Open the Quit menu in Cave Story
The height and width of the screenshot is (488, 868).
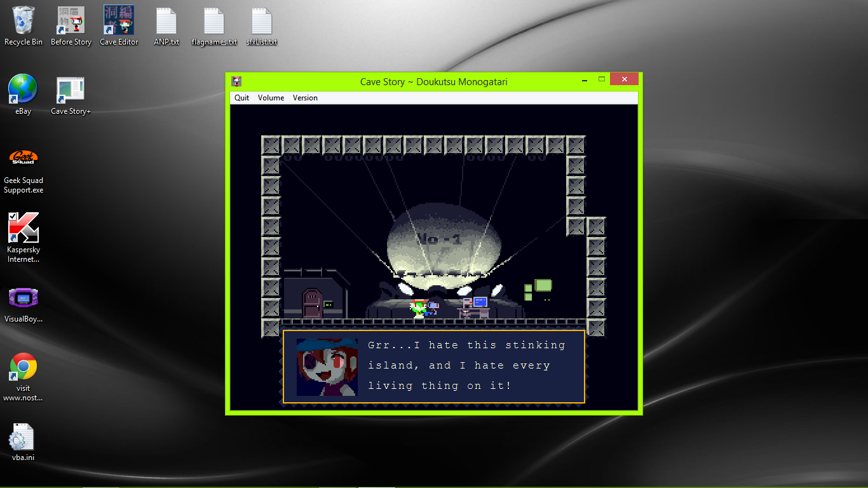241,98
